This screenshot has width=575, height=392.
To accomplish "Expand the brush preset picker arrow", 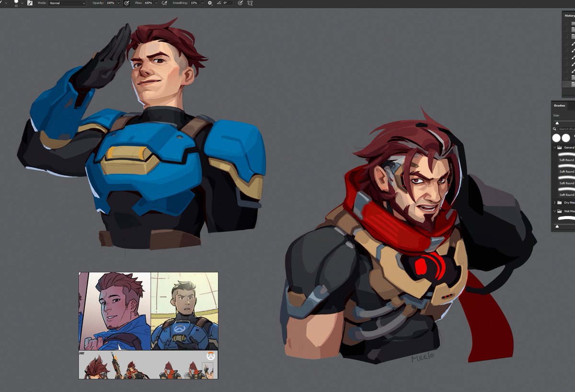I will pos(22,3).
